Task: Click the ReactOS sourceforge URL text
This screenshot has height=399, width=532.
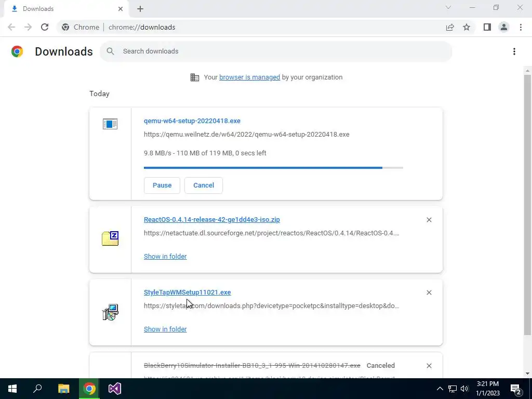Action: [271, 233]
